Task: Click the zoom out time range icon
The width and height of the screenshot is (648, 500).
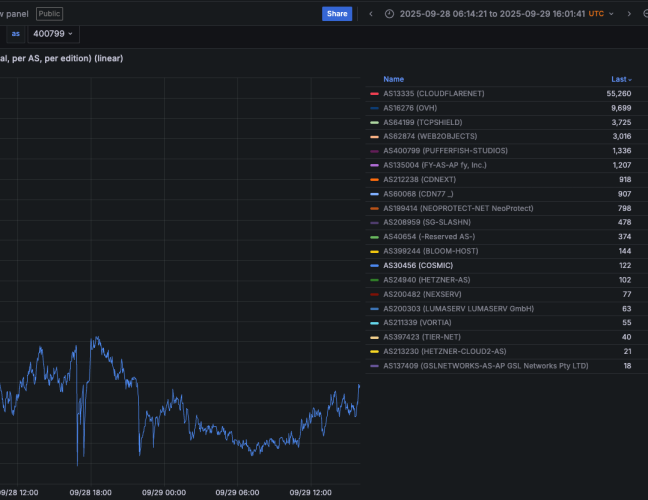Action: pos(646,14)
